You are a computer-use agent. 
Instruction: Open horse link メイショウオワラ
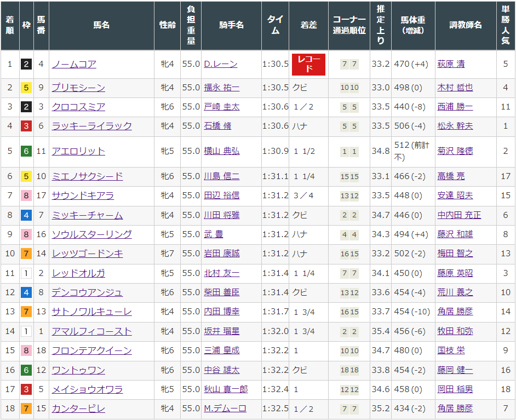(87, 389)
